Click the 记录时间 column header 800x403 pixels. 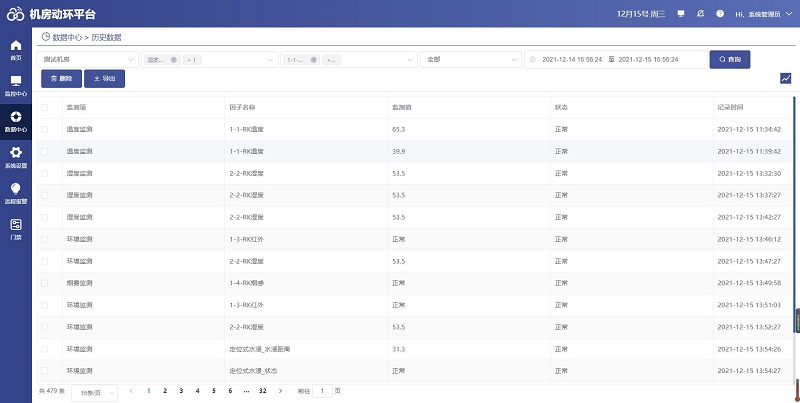pos(730,108)
